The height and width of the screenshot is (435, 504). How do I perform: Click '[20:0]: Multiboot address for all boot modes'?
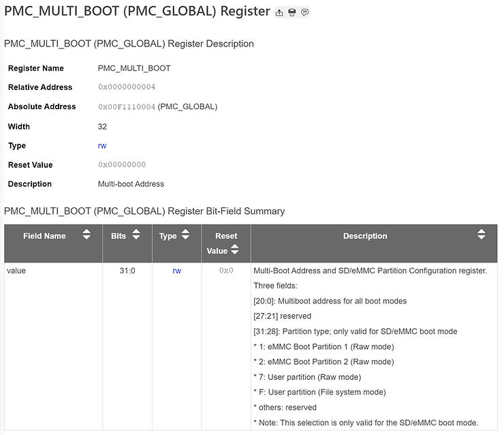[330, 301]
